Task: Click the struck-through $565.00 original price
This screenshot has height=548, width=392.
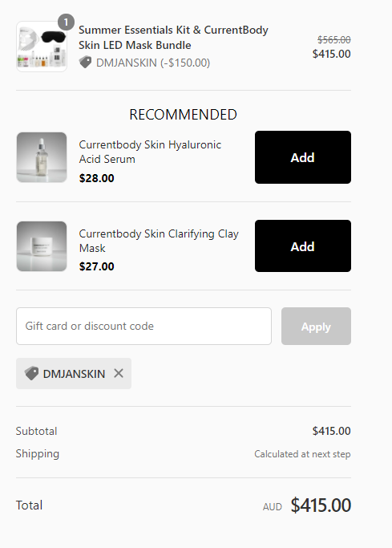Action: [x=334, y=40]
